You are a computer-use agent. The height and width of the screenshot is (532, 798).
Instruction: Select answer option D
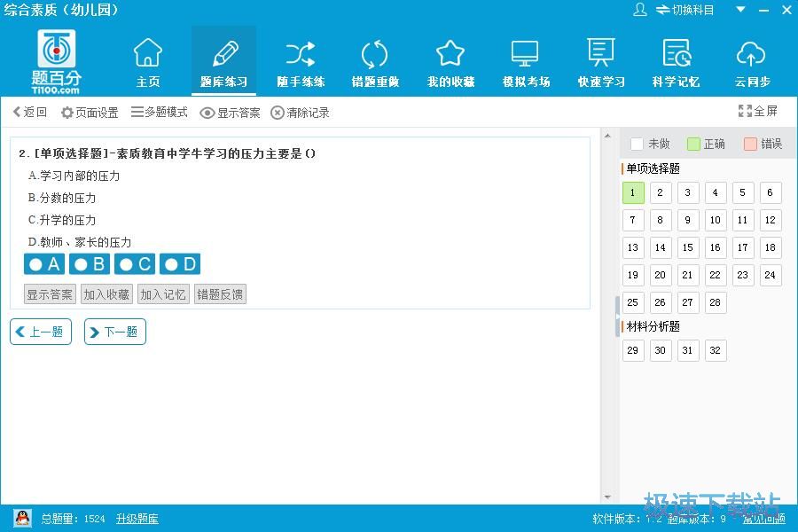[x=180, y=264]
